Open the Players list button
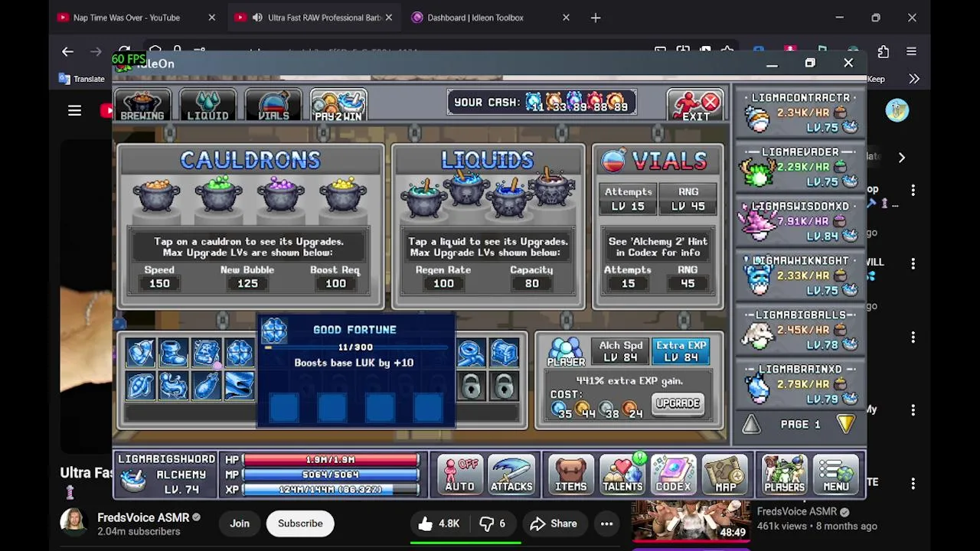The image size is (980, 551). 784,475
